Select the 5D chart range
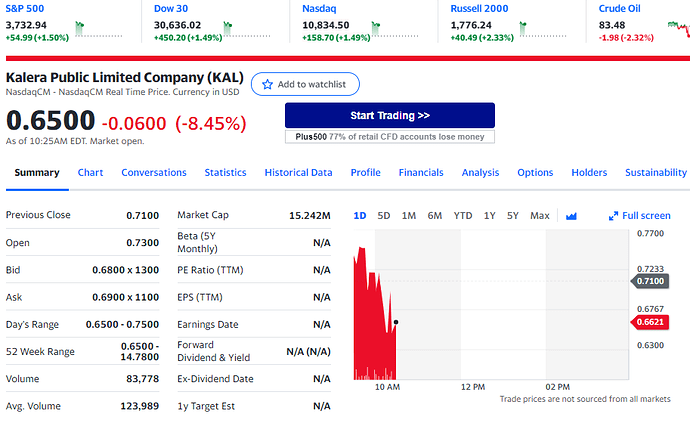 coord(384,216)
